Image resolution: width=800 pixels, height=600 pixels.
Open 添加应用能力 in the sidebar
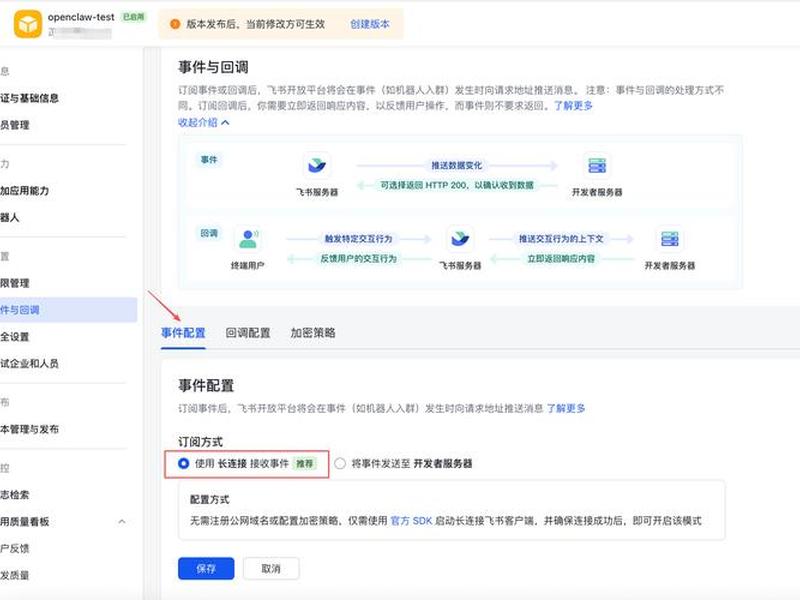click(24, 191)
